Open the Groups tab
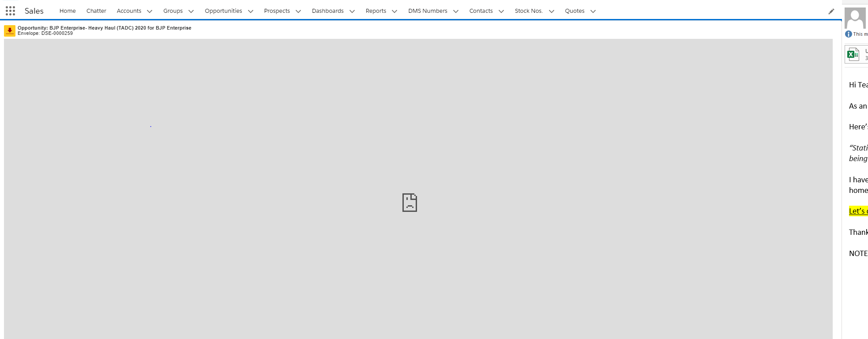868x339 pixels. [x=173, y=11]
